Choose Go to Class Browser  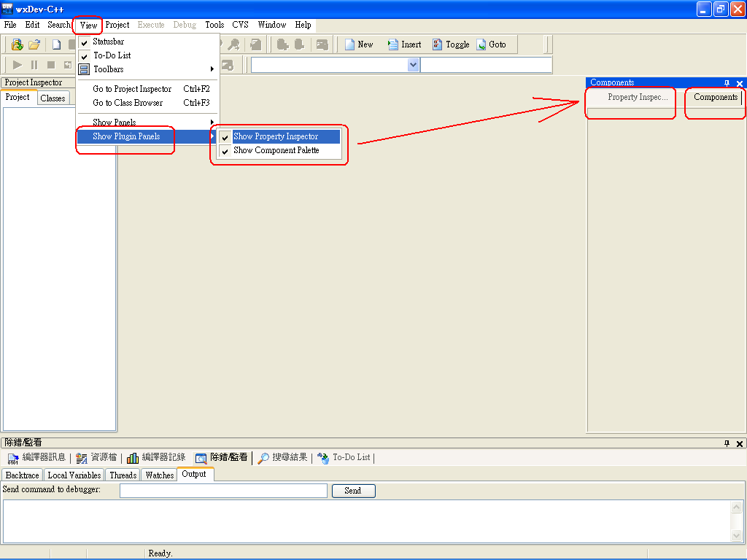pyautogui.click(x=148, y=103)
